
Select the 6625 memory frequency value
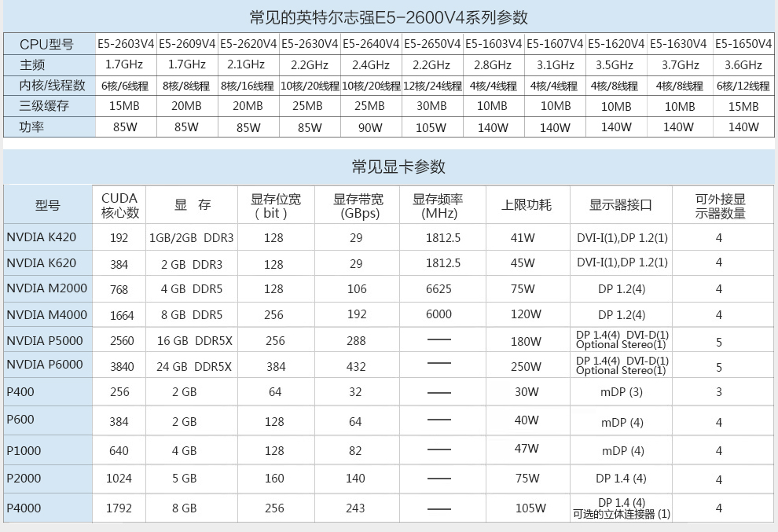[439, 289]
